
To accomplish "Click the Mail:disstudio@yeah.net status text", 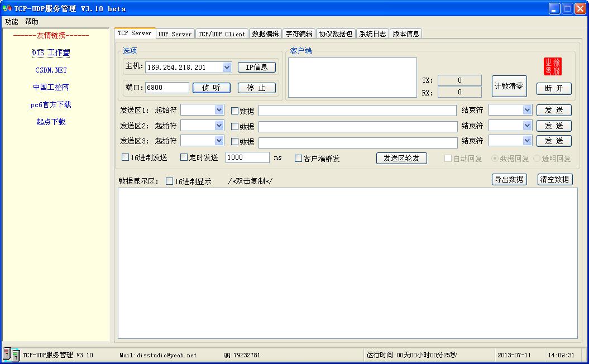I will (x=158, y=355).
